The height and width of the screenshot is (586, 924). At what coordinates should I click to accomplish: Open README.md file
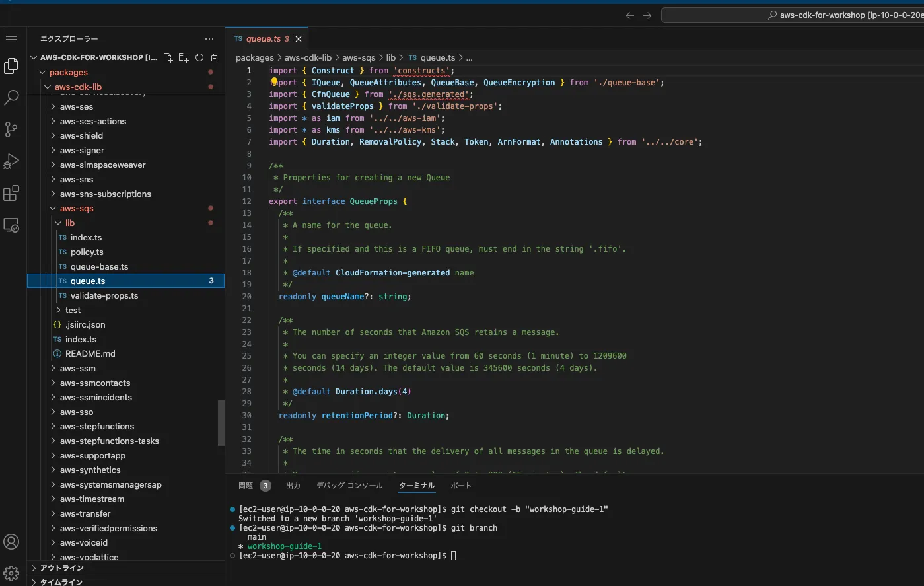90,353
